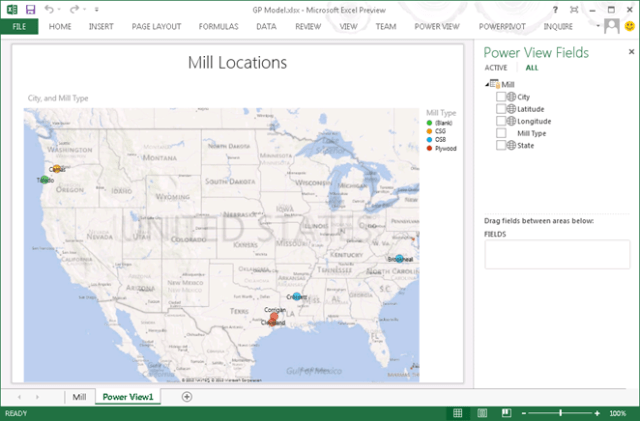Click the globe icon beside State

click(511, 145)
